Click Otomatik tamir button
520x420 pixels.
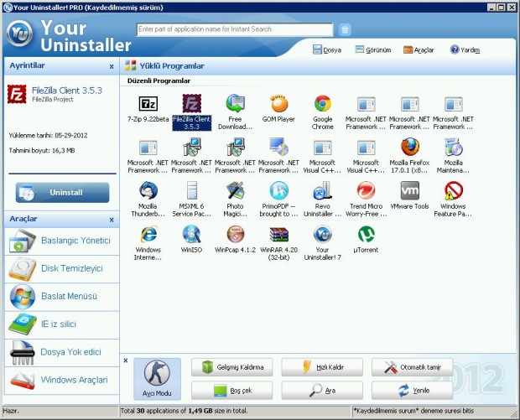(x=412, y=367)
